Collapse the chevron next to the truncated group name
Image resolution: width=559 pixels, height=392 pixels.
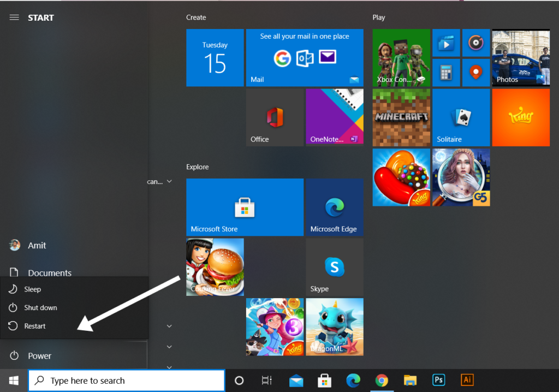pyautogui.click(x=169, y=182)
